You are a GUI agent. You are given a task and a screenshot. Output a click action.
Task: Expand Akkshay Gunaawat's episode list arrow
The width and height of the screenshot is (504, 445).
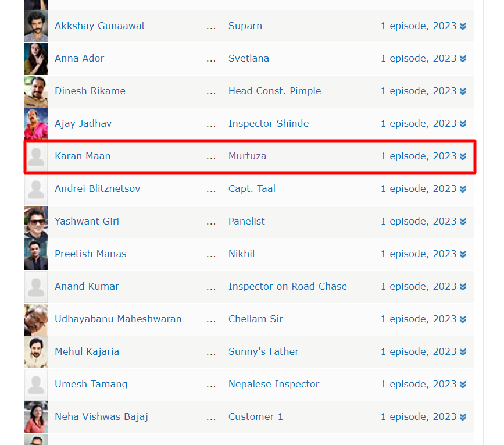click(463, 26)
